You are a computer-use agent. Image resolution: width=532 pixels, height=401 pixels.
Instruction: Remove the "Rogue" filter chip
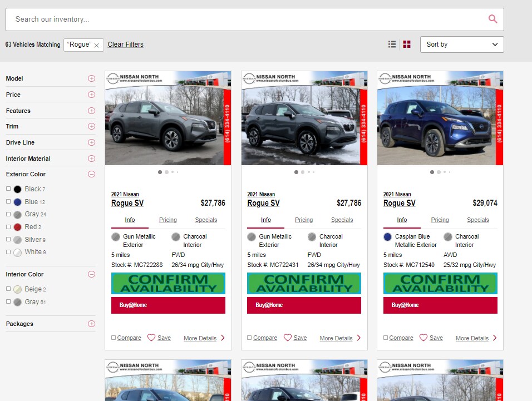click(97, 45)
